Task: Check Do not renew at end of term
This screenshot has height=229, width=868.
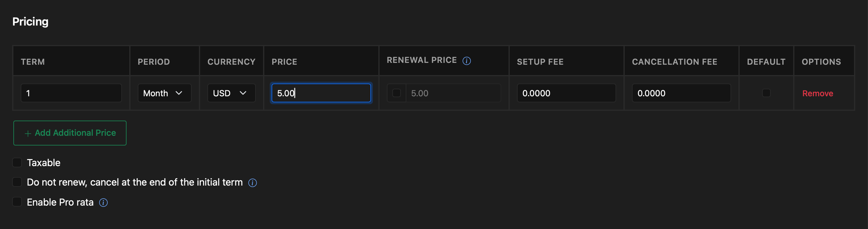Action: click(x=17, y=182)
